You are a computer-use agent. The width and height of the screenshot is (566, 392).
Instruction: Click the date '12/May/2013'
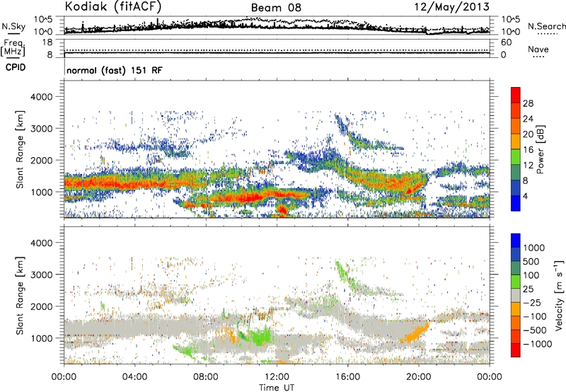click(x=451, y=7)
